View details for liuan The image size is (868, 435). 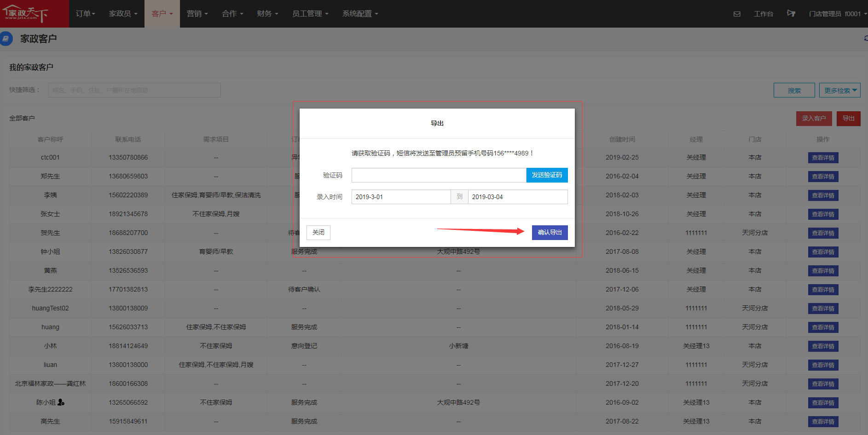[x=823, y=365]
